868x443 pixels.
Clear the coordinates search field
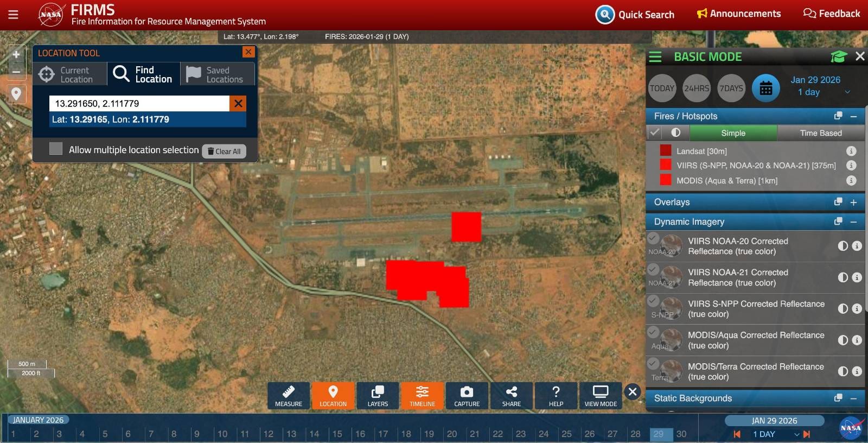pyautogui.click(x=238, y=104)
